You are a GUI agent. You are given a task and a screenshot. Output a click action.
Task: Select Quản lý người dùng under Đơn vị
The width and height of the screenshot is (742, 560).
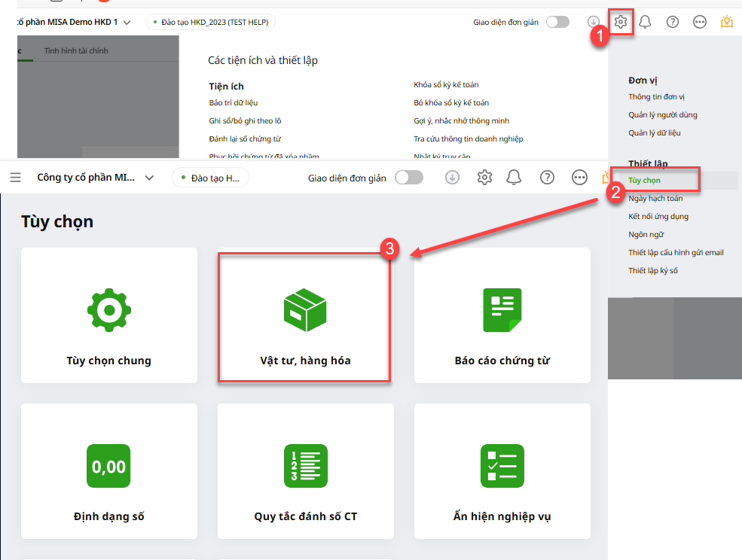click(x=663, y=115)
